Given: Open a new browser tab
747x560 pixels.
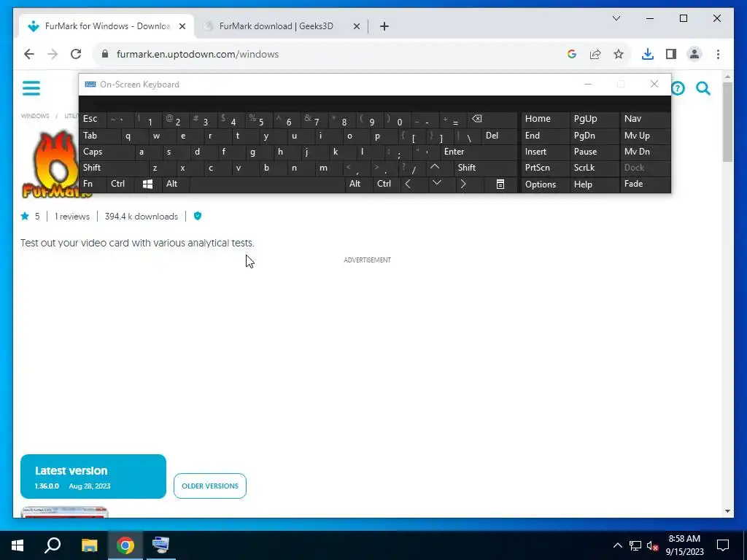Looking at the screenshot, I should (384, 26).
